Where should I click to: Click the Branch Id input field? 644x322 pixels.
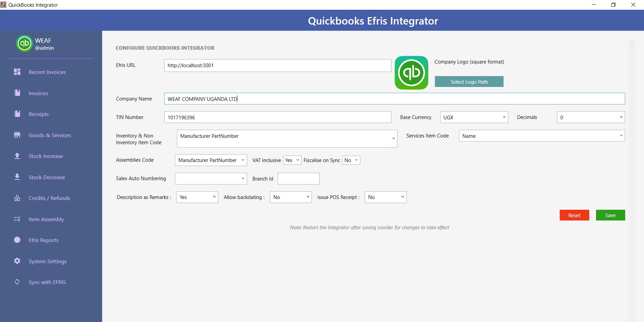coord(298,178)
